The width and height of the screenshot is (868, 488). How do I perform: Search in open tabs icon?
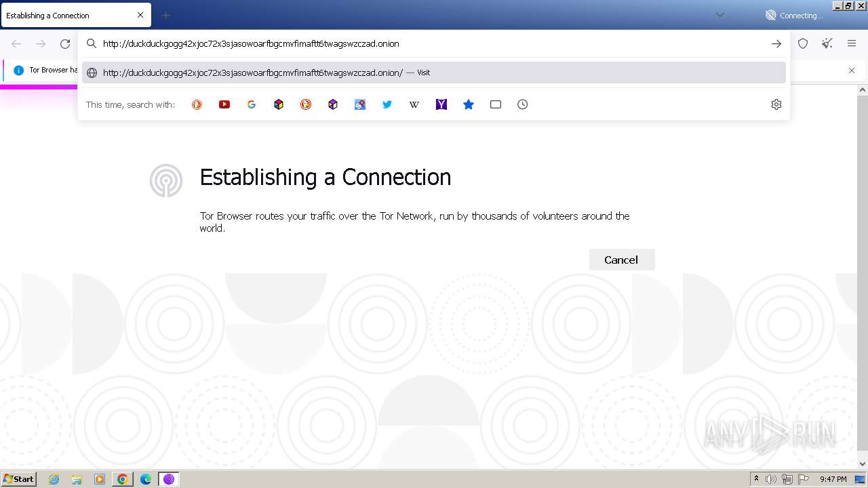pyautogui.click(x=496, y=104)
